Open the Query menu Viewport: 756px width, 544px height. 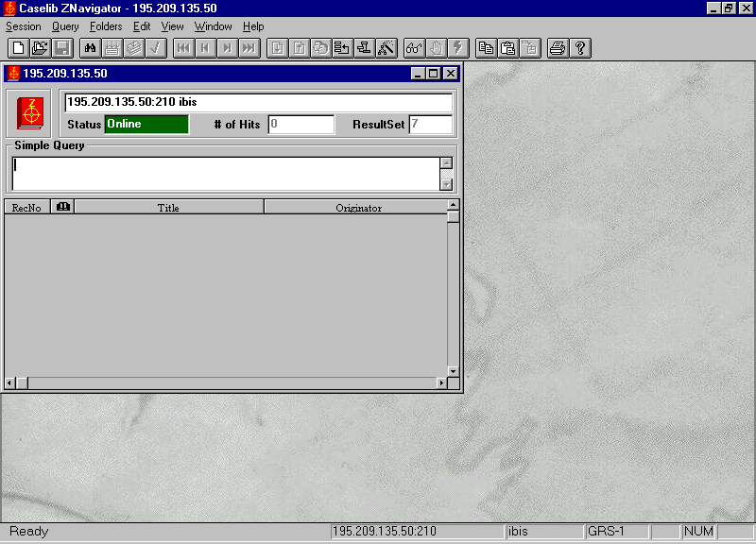[x=65, y=26]
